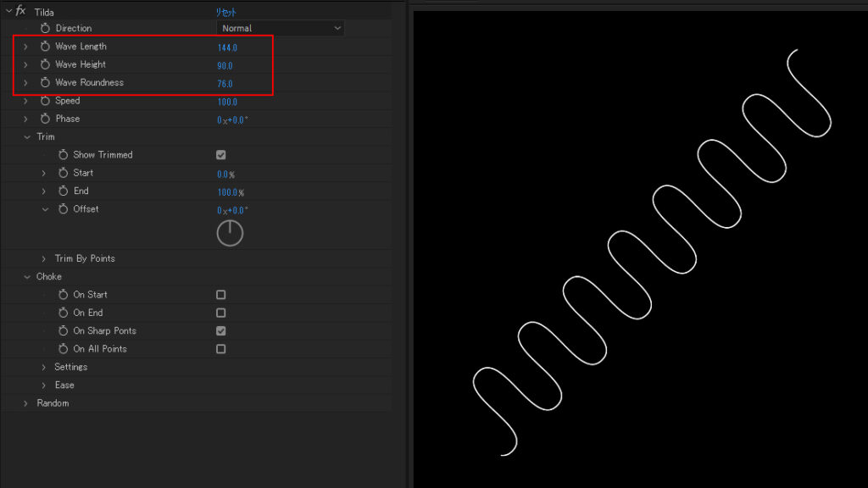Toggle the On Start stopwatch icon
The image size is (868, 488).
click(x=63, y=295)
